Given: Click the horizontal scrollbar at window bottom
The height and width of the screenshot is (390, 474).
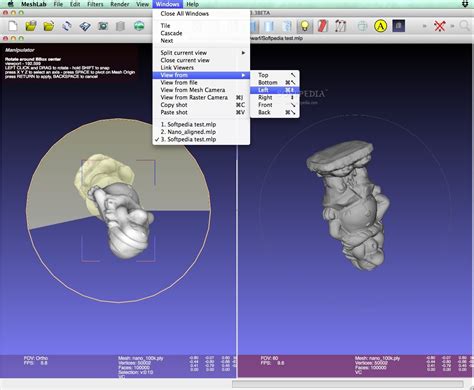Looking at the screenshot, I should [x=347, y=384].
